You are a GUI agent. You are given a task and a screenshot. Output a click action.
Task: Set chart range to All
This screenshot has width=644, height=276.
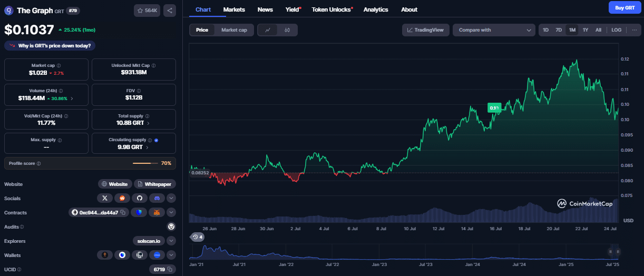point(598,30)
